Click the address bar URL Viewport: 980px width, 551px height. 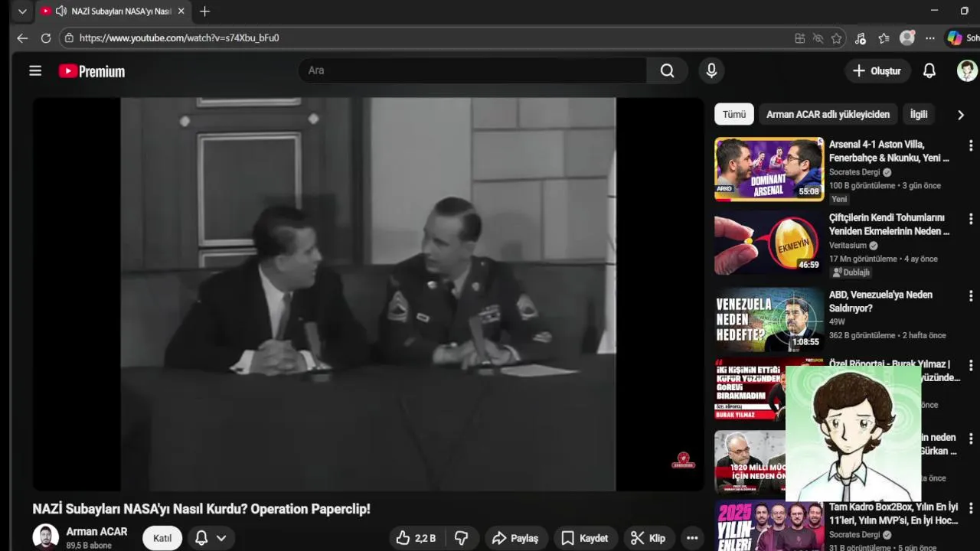coord(179,37)
